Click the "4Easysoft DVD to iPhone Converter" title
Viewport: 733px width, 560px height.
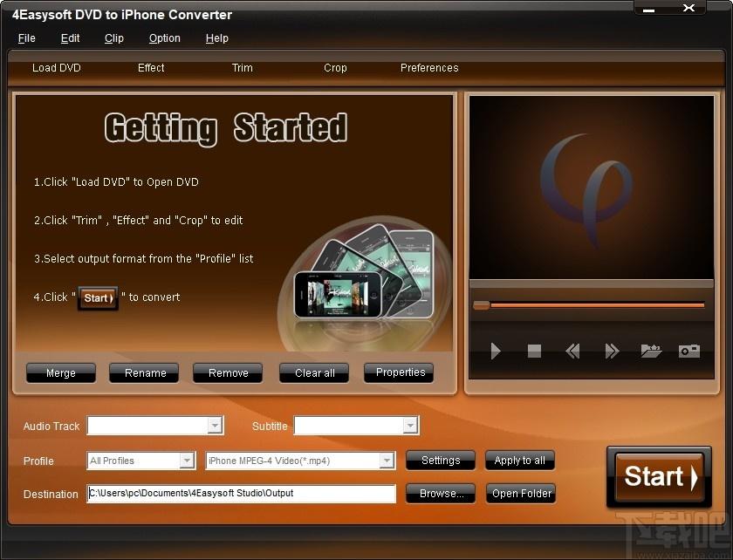tap(122, 15)
